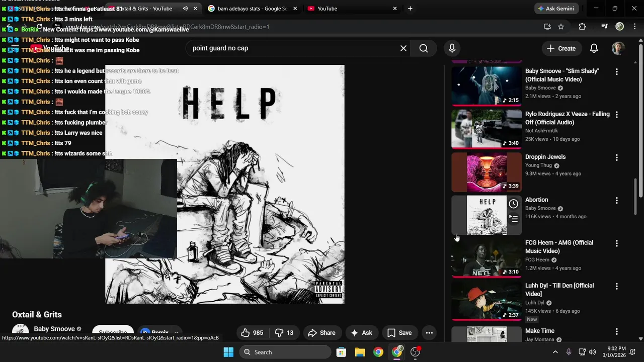Open File Explorer from taskbar
The width and height of the screenshot is (644, 362).
click(x=360, y=352)
